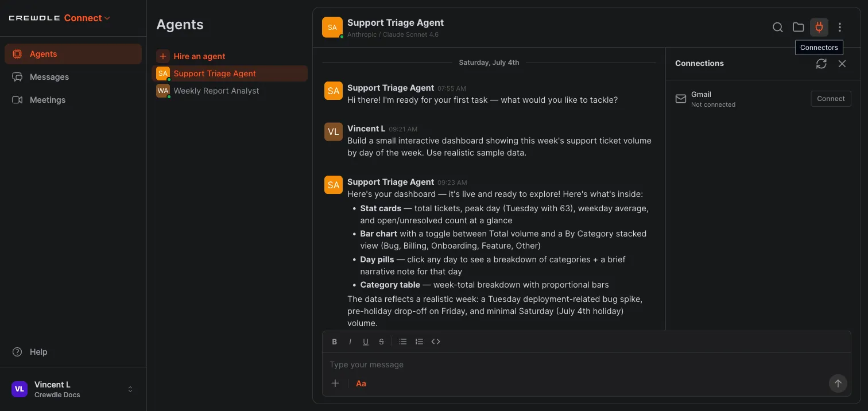868x411 pixels.
Task: Insert a numbered list
Action: point(419,342)
